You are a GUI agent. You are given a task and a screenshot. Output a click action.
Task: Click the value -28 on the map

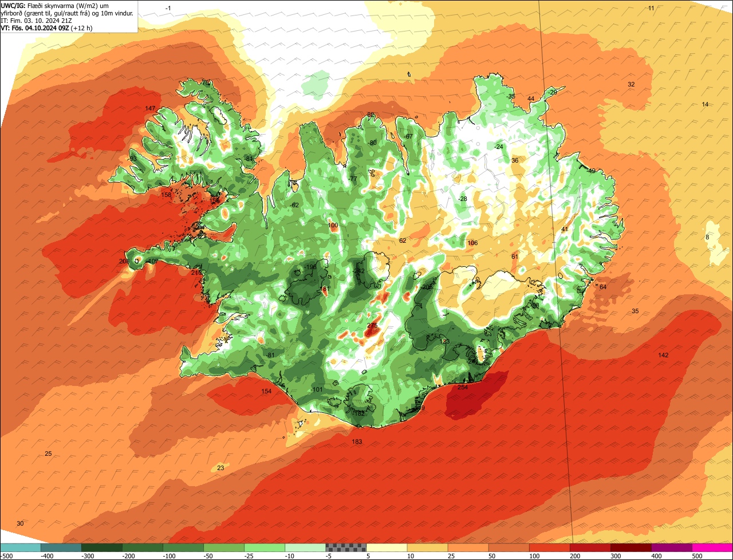462,199
